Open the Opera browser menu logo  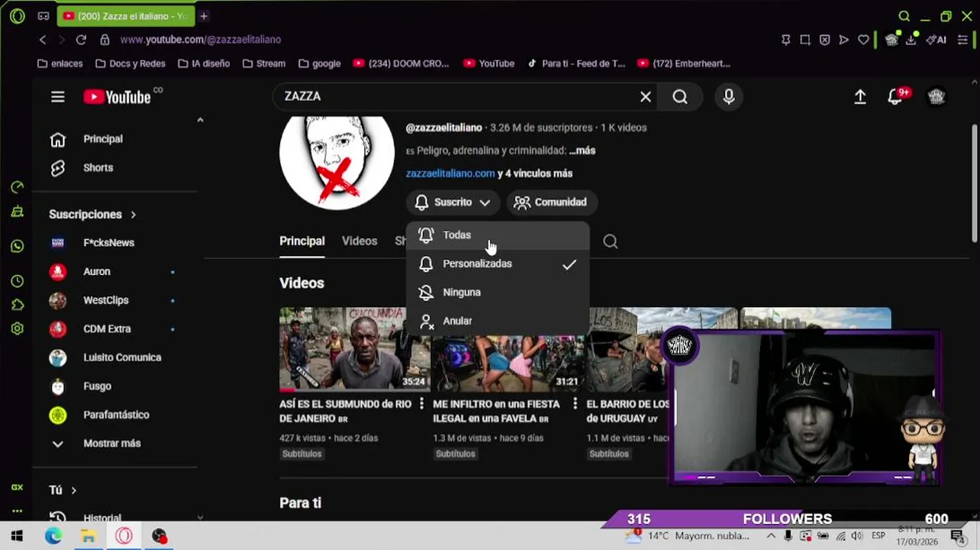click(x=17, y=16)
